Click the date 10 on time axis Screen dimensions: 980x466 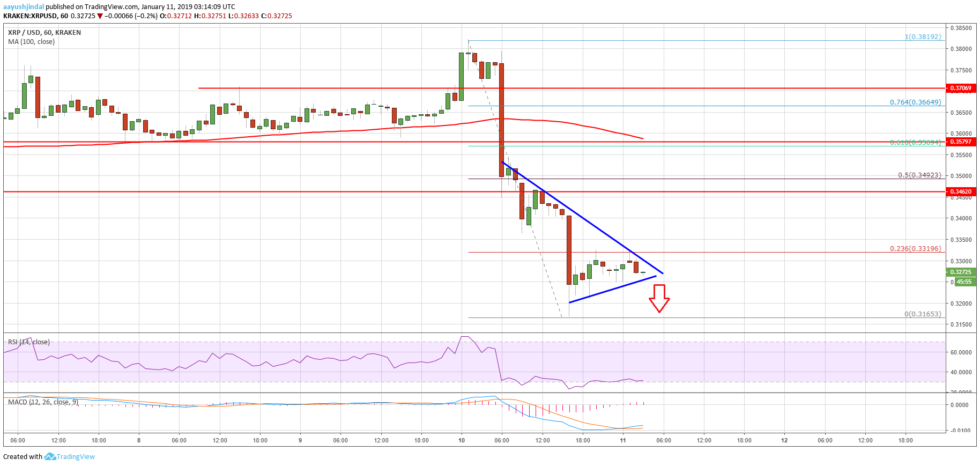462,440
